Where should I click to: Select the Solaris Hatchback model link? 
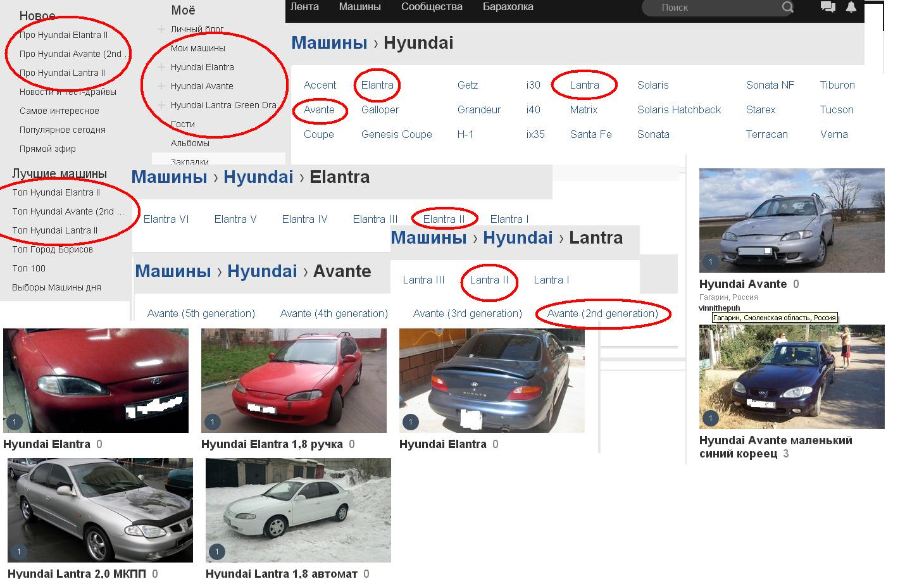[679, 109]
